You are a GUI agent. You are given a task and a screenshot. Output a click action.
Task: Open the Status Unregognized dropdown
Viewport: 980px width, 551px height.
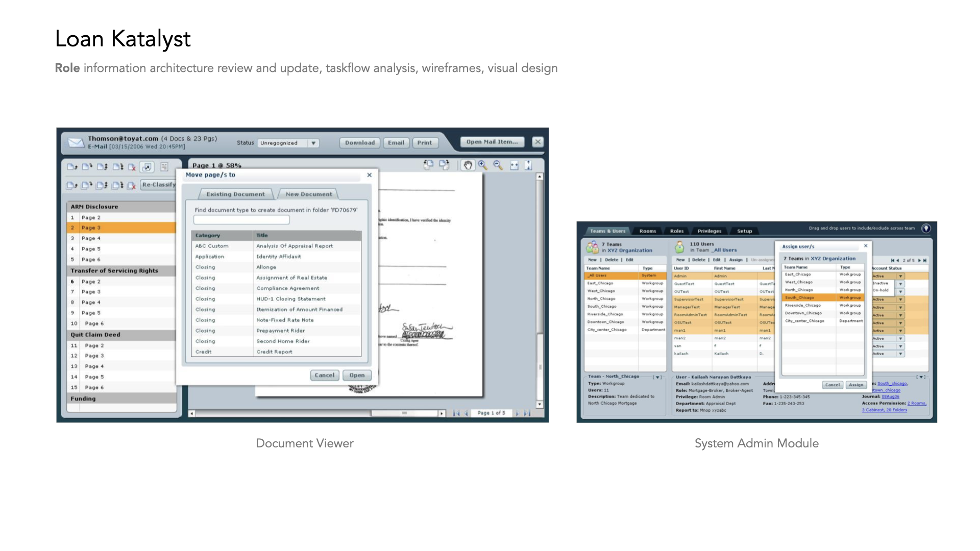(x=313, y=143)
